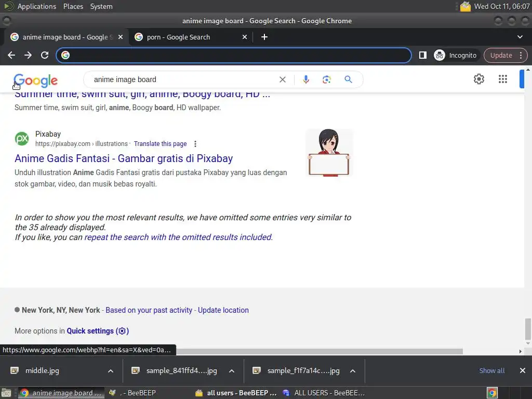Switch to 'all users - BeeBEEP' taskbar window
The height and width of the screenshot is (399, 532).
point(236,393)
